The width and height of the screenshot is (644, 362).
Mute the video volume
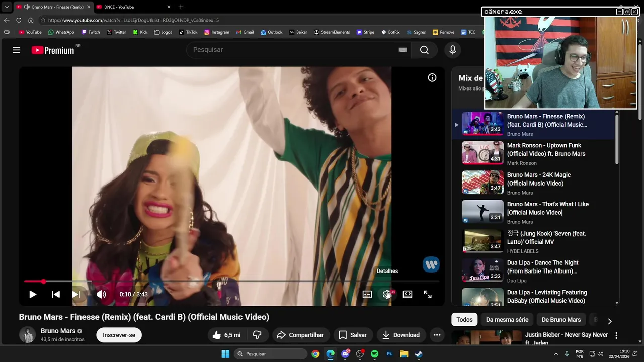click(101, 294)
